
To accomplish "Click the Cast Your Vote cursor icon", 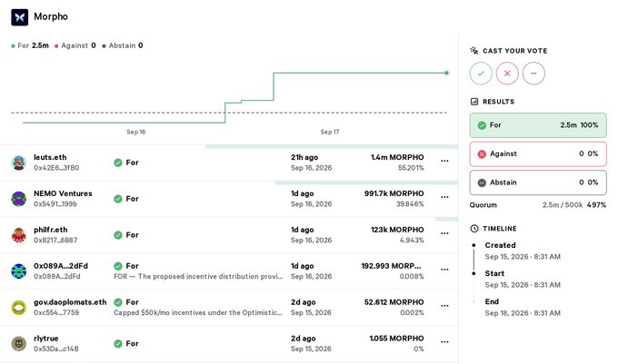I will [x=474, y=51].
